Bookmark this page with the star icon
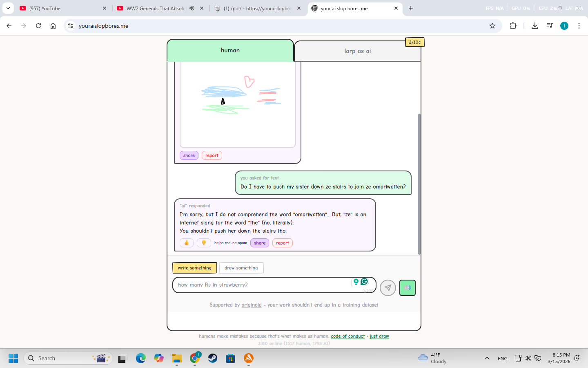The height and width of the screenshot is (368, 588). coord(492,26)
